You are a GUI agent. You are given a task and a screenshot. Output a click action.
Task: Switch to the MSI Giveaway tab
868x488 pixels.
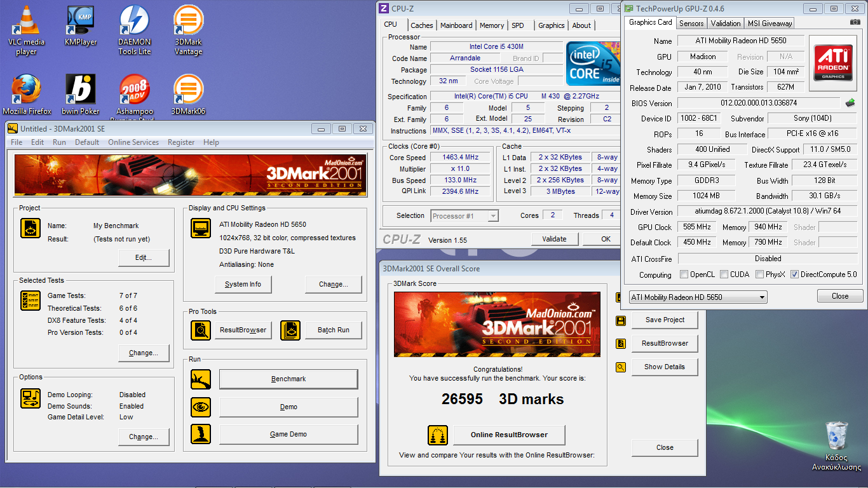(770, 23)
